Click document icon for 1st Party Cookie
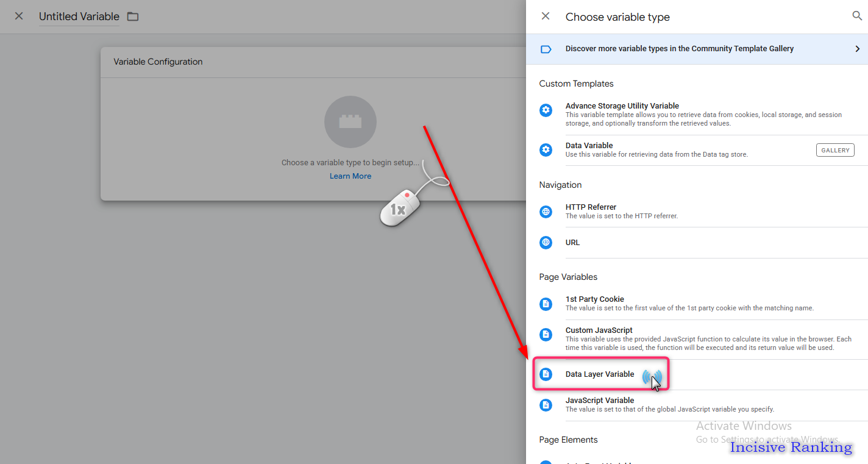This screenshot has width=868, height=464. tap(546, 304)
